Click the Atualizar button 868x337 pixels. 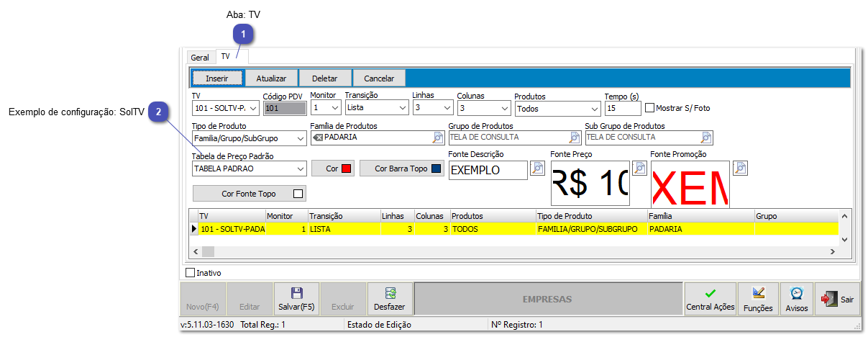tap(272, 78)
